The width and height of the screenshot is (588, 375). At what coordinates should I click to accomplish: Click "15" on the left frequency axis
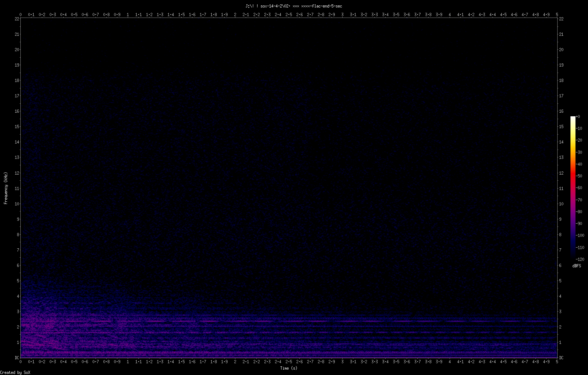click(17, 127)
